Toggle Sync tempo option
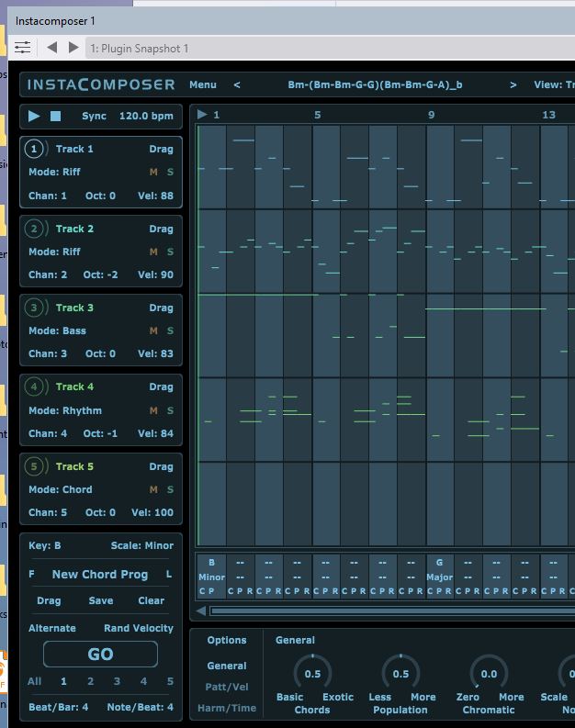 point(94,116)
